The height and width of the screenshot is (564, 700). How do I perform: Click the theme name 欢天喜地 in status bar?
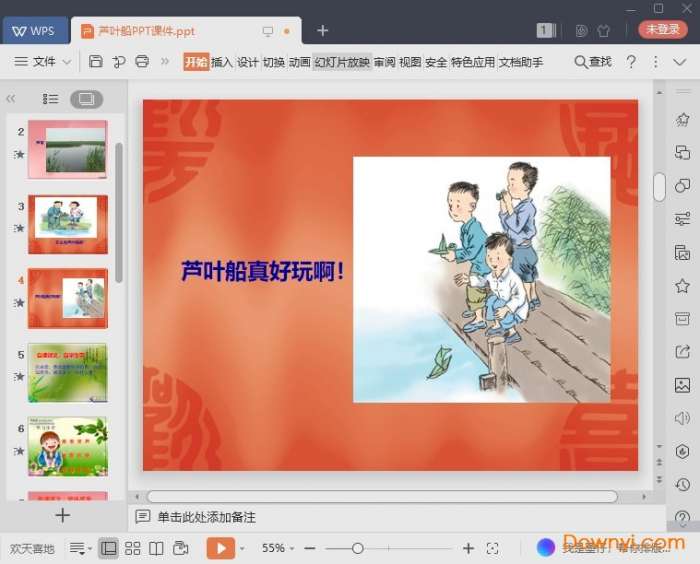[x=32, y=548]
